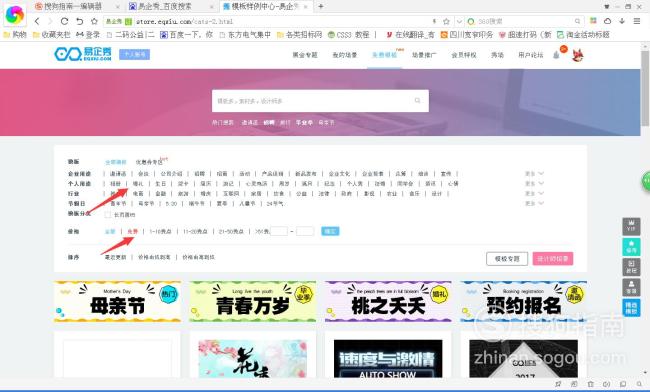Viewport: 650px width, 392px height.
Task: Click the blue 确定 price confirm button
Action: click(330, 231)
